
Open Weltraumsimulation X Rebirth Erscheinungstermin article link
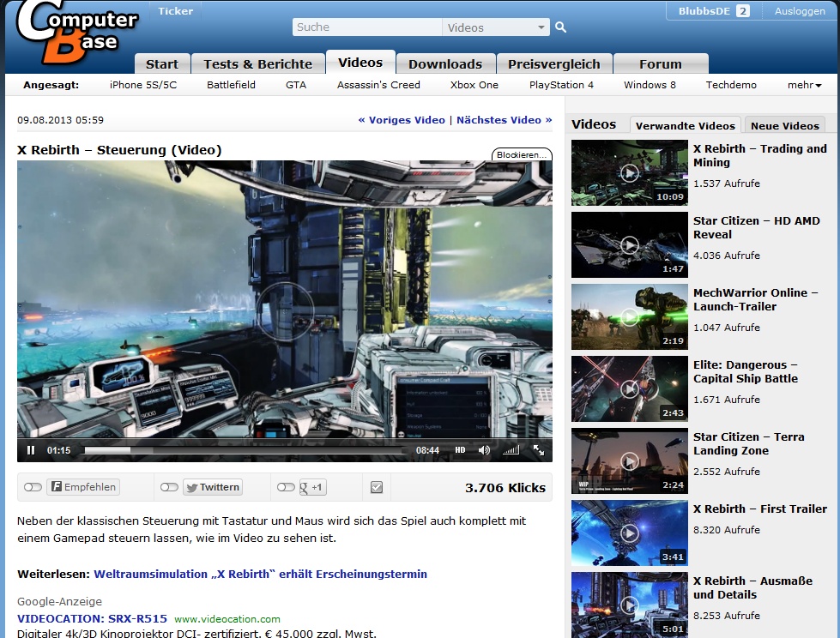(260, 574)
